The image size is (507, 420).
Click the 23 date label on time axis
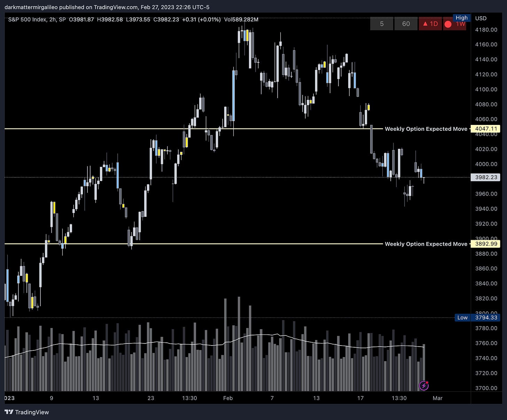point(151,398)
